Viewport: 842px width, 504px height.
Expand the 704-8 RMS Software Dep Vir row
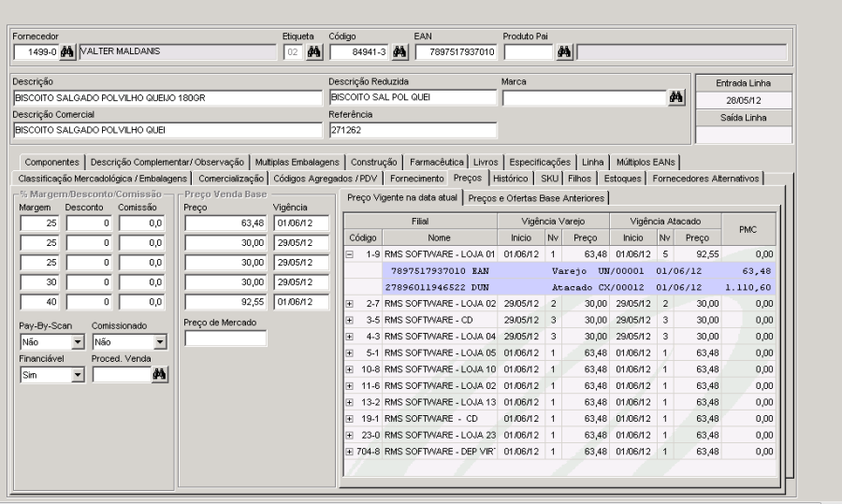[348, 450]
